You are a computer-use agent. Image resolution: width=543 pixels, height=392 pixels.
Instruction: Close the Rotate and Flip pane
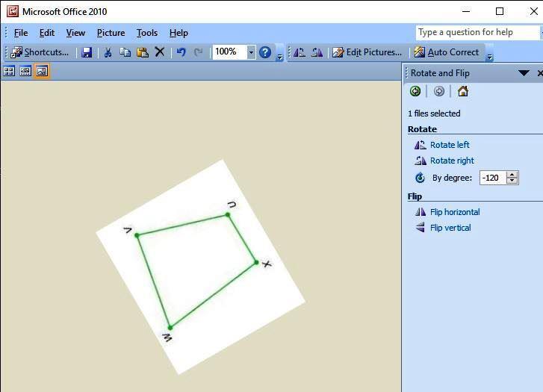(539, 73)
